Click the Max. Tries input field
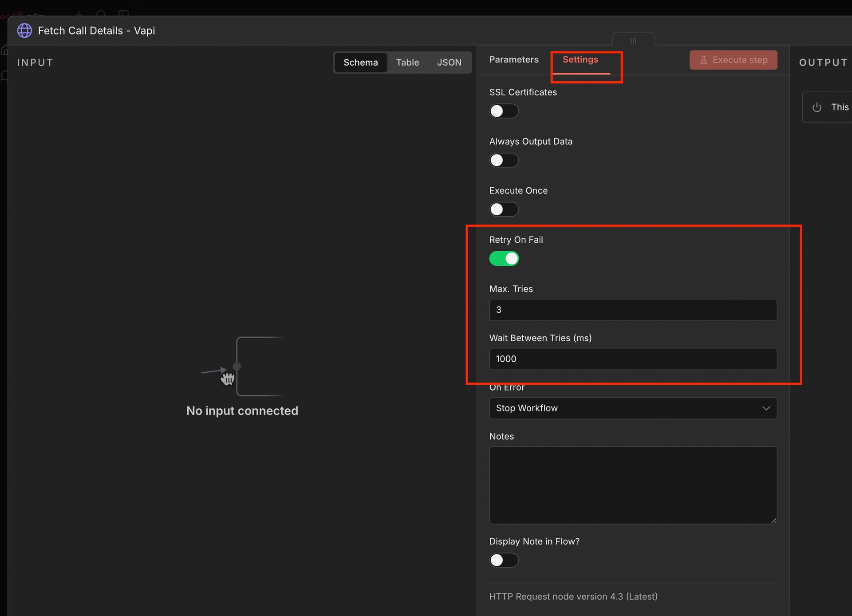 point(632,310)
